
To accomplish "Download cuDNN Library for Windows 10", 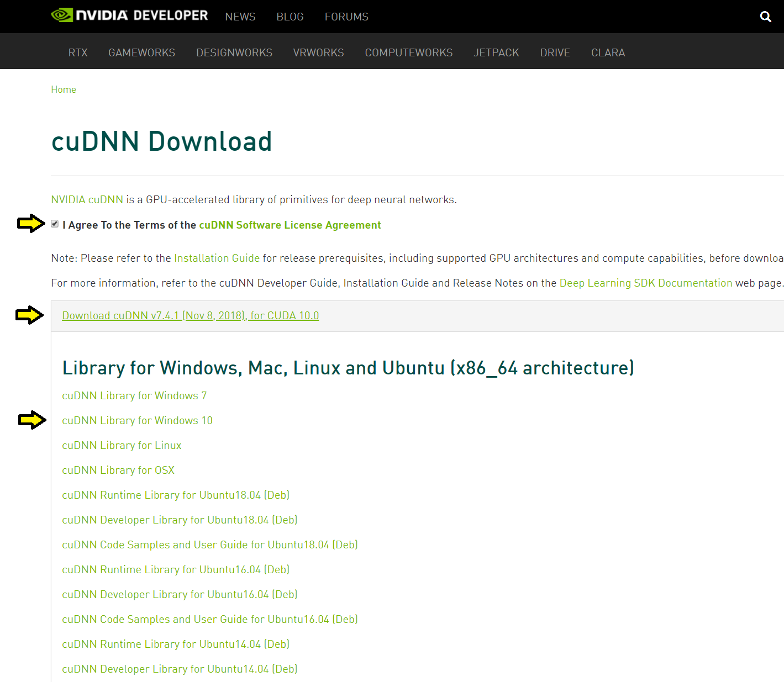I will pyautogui.click(x=137, y=420).
